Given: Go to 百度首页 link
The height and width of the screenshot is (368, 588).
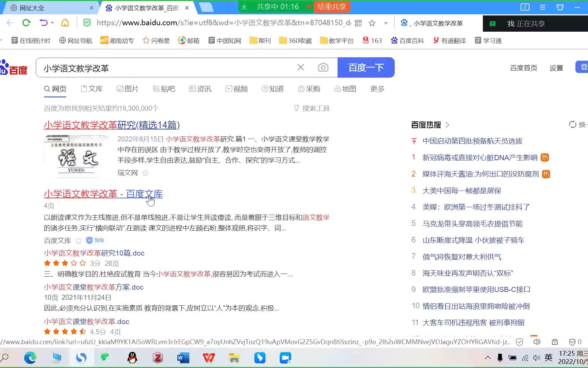Looking at the screenshot, I should (523, 68).
